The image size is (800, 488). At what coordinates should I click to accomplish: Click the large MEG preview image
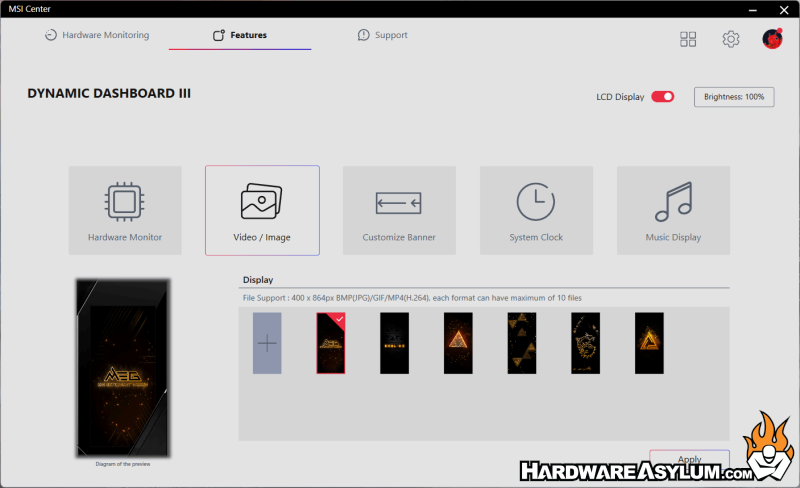coord(123,368)
